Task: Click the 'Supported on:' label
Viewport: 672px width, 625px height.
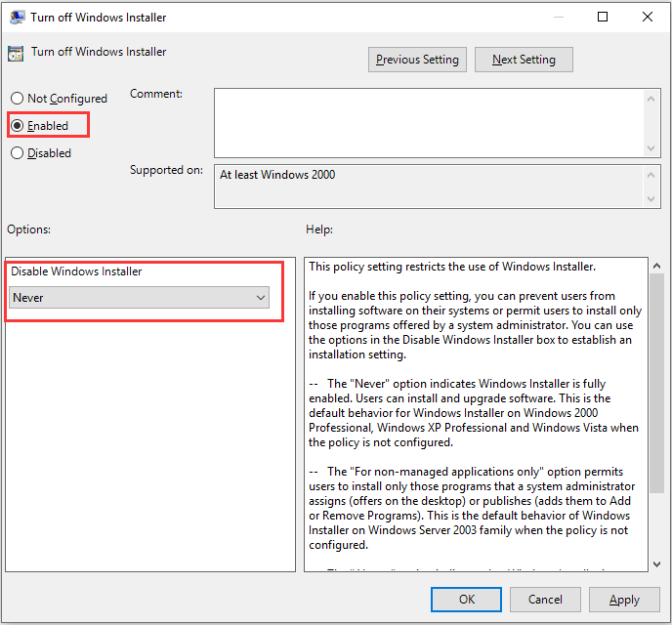Action: (166, 170)
